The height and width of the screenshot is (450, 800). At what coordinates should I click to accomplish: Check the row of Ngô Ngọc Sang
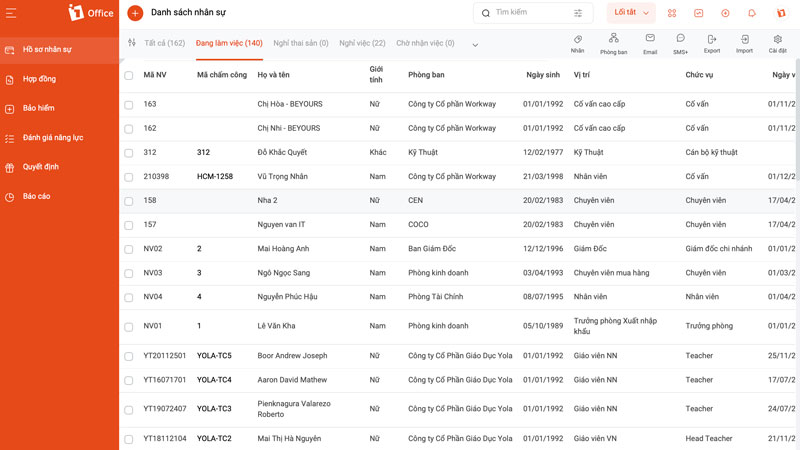point(129,273)
